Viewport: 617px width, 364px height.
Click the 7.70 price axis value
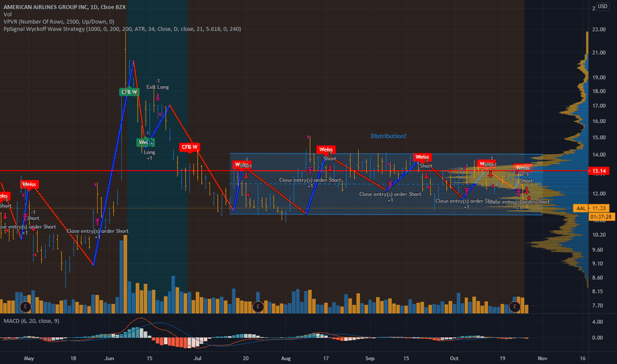[597, 305]
